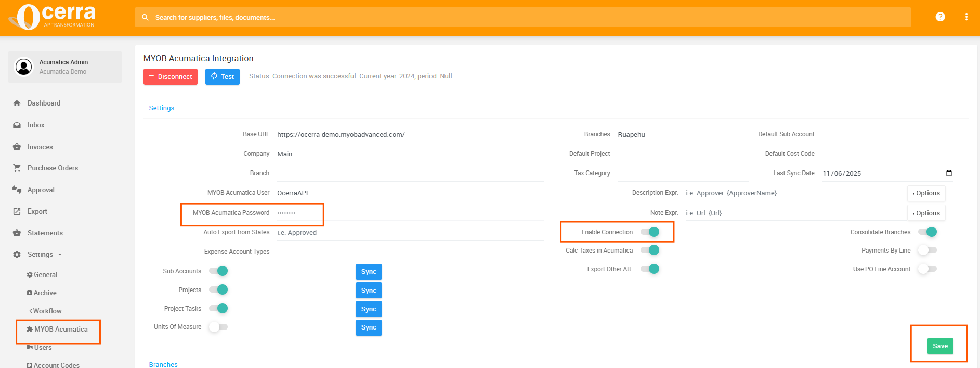
Task: Edit the Base URL field
Action: [x=410, y=134]
